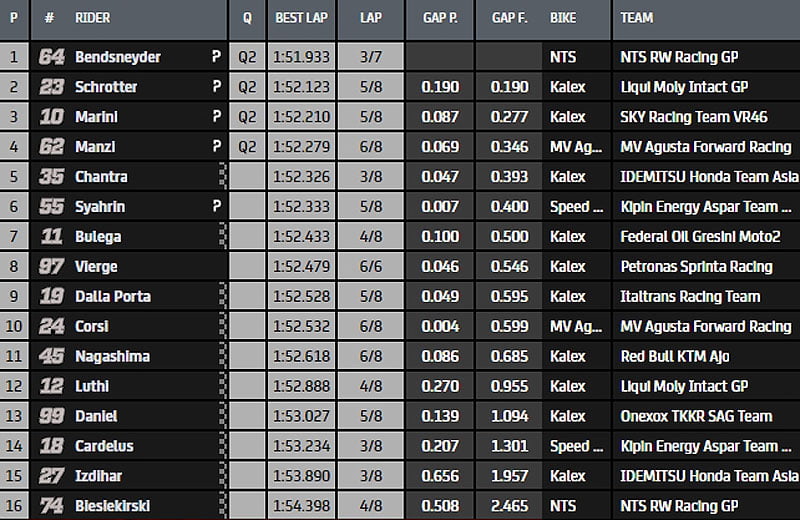Click the Petronas Sprinta Racing team name
This screenshot has height=520, width=800.
pos(696,267)
